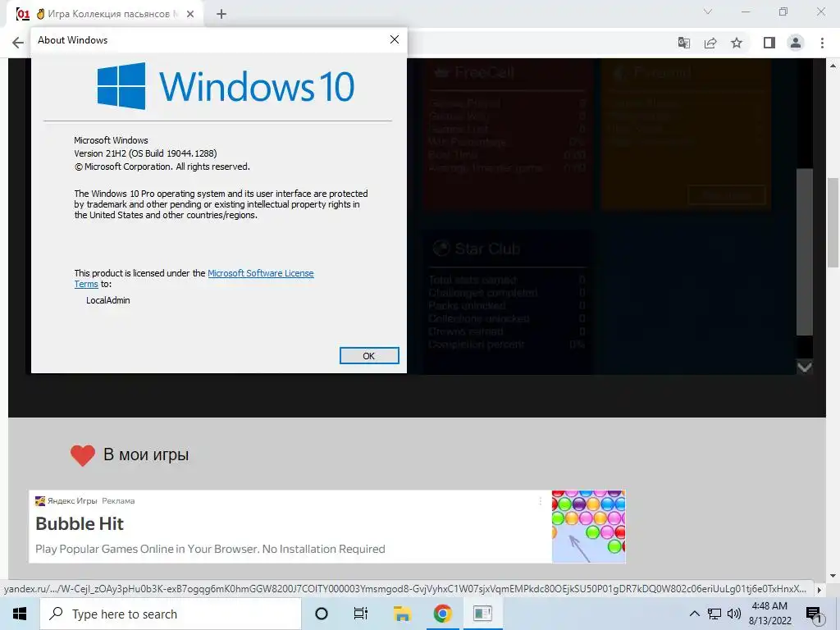This screenshot has height=630, width=840.
Task: Open the Action Center notifications icon
Action: click(815, 614)
